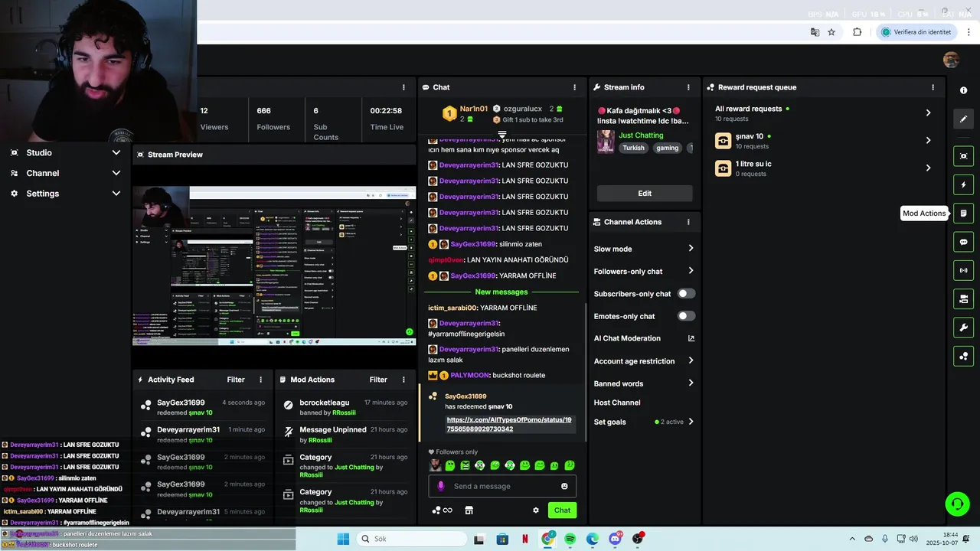Expand the 1 litre su ic reward row
The width and height of the screenshot is (980, 551).
pyautogui.click(x=825, y=168)
